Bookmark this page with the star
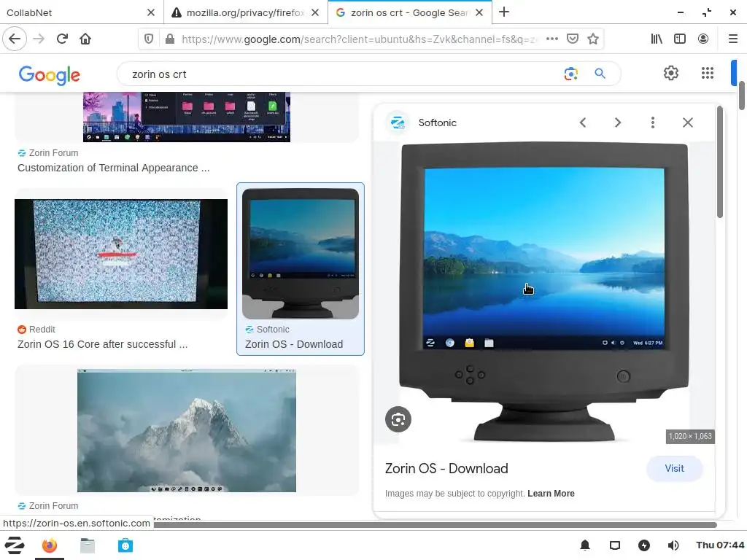Screen dimensions: 747x560 [x=593, y=39]
